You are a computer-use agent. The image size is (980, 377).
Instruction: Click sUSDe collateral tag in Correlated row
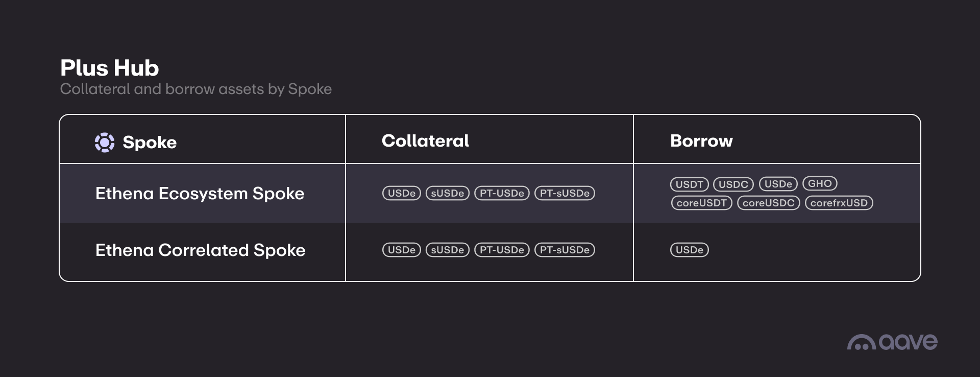click(448, 250)
